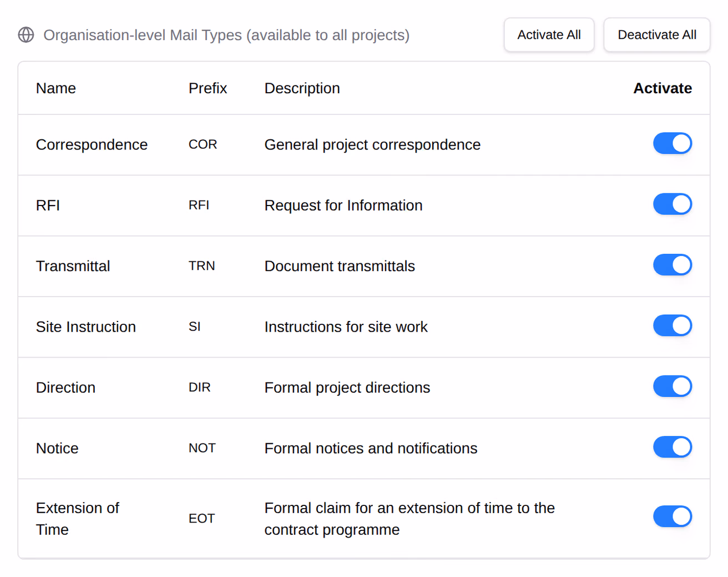Select the Name column header

56,88
